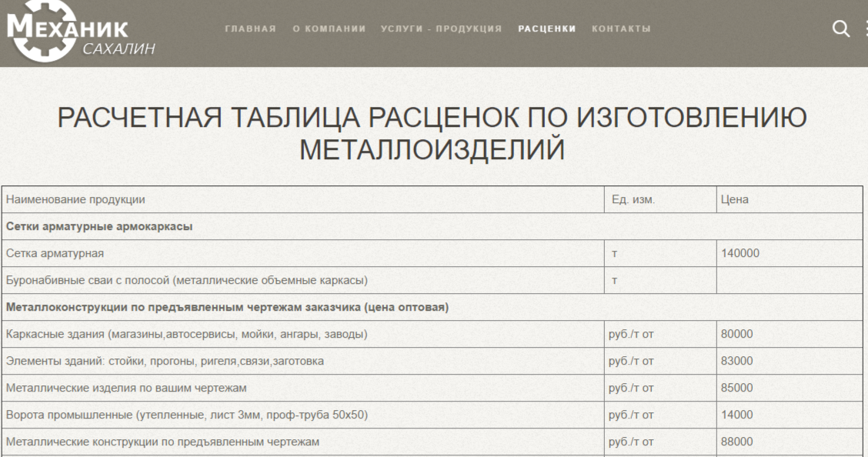
Task: Click the price 140000 cell
Action: pyautogui.click(x=790, y=253)
